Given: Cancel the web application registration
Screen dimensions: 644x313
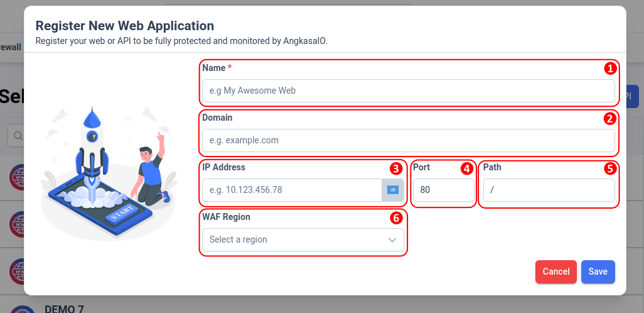Looking at the screenshot, I should click(556, 272).
